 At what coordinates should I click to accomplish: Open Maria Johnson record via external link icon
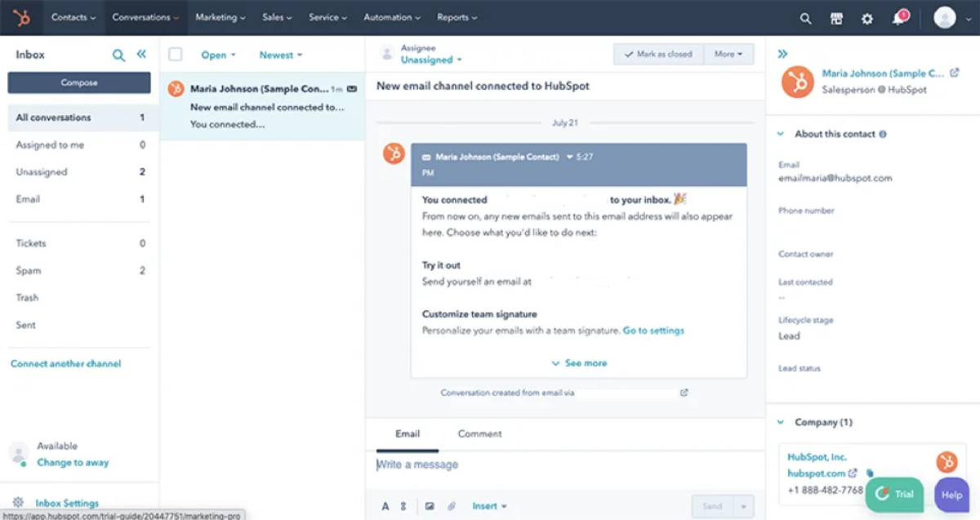click(955, 73)
